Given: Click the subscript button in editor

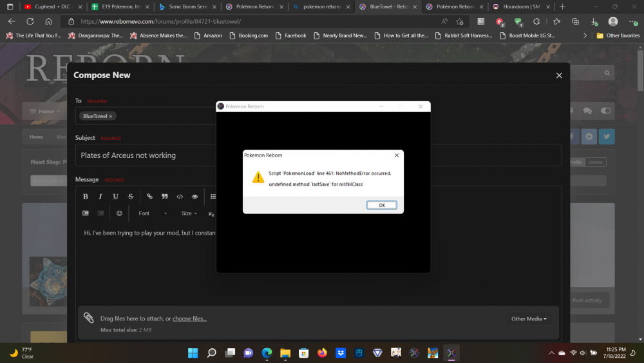Looking at the screenshot, I should click(211, 214).
